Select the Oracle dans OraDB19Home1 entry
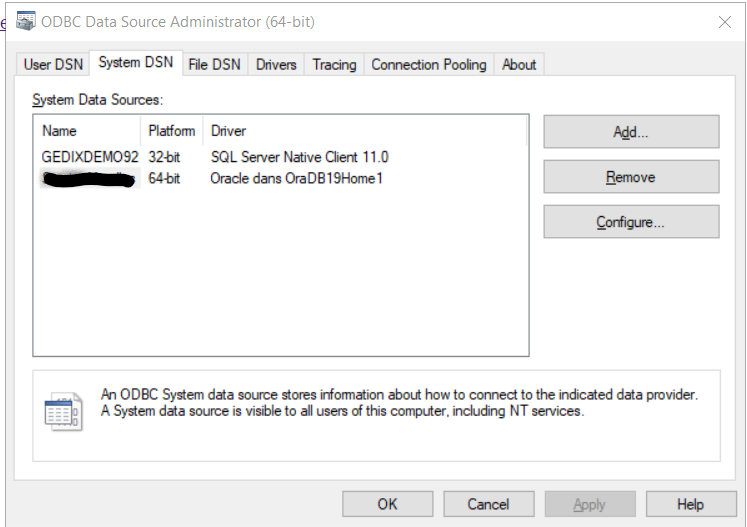Image resolution: width=747 pixels, height=527 pixels. 296,178
